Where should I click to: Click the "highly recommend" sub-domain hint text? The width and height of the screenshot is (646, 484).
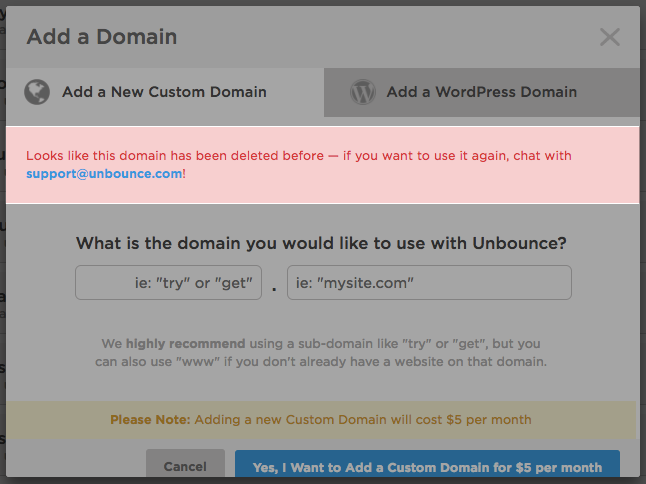click(321, 353)
